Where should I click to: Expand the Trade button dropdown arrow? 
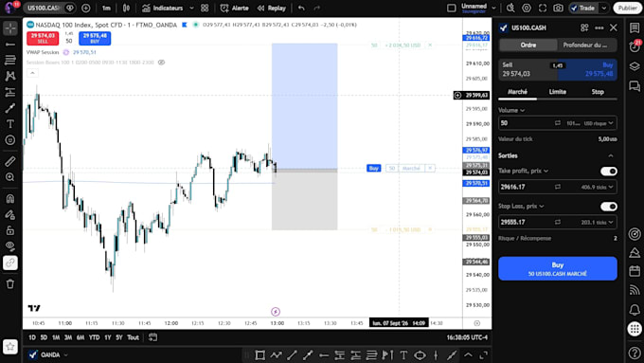point(604,8)
